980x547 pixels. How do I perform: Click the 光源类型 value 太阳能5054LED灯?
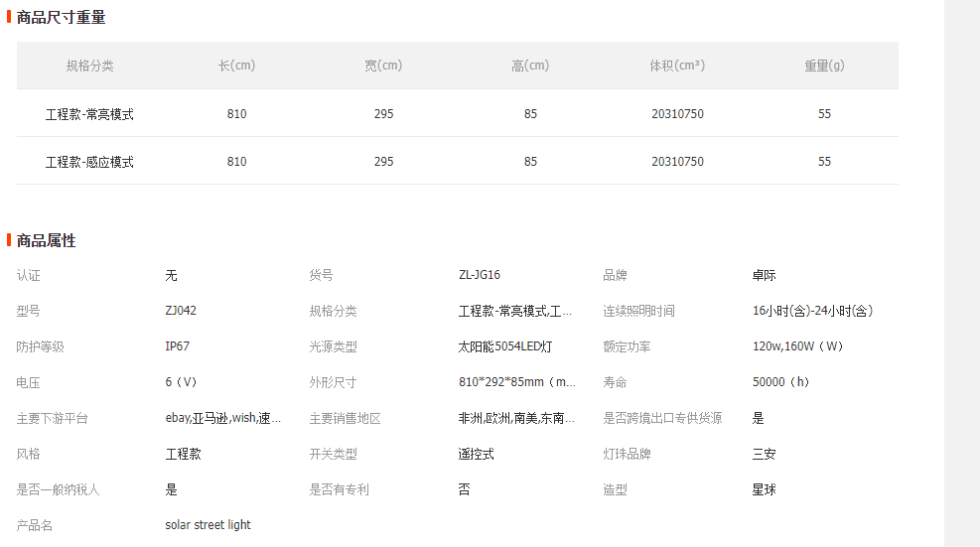(x=505, y=346)
